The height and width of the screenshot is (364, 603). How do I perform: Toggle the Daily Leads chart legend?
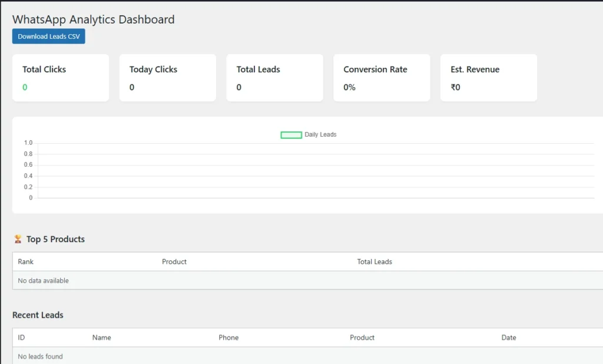[321, 134]
